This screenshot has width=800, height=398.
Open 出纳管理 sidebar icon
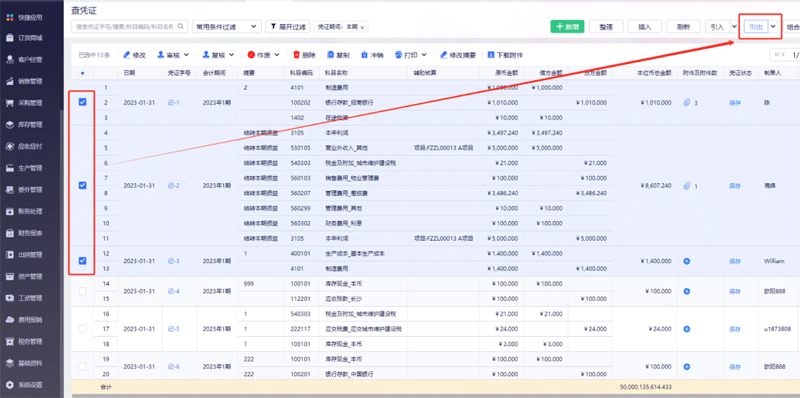pyautogui.click(x=10, y=255)
